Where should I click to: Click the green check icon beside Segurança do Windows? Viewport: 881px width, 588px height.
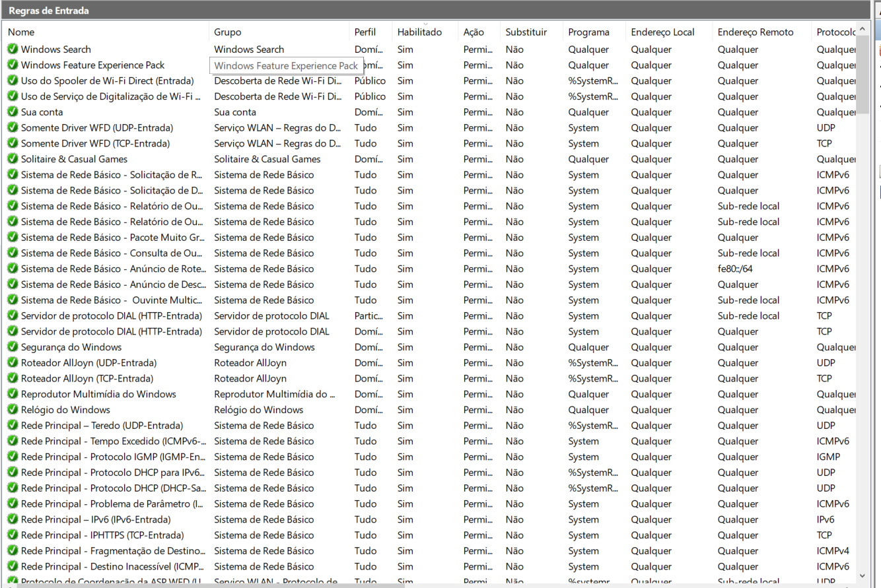click(13, 347)
